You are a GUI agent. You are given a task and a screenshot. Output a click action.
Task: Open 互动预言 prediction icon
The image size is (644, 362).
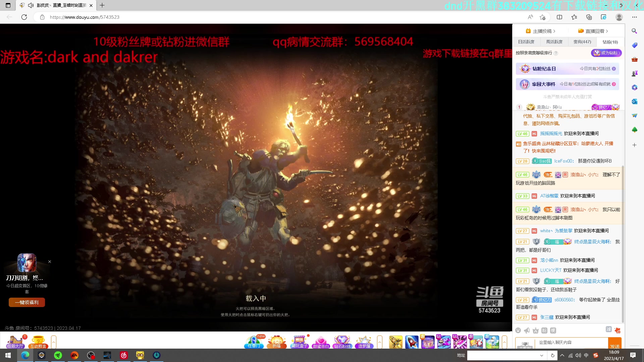[38, 342]
